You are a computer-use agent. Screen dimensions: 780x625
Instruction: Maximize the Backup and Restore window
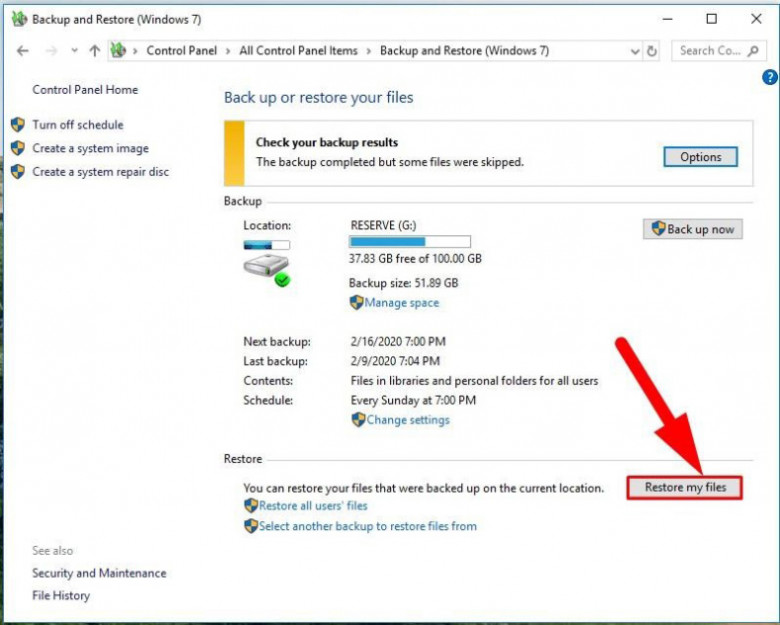tap(712, 19)
